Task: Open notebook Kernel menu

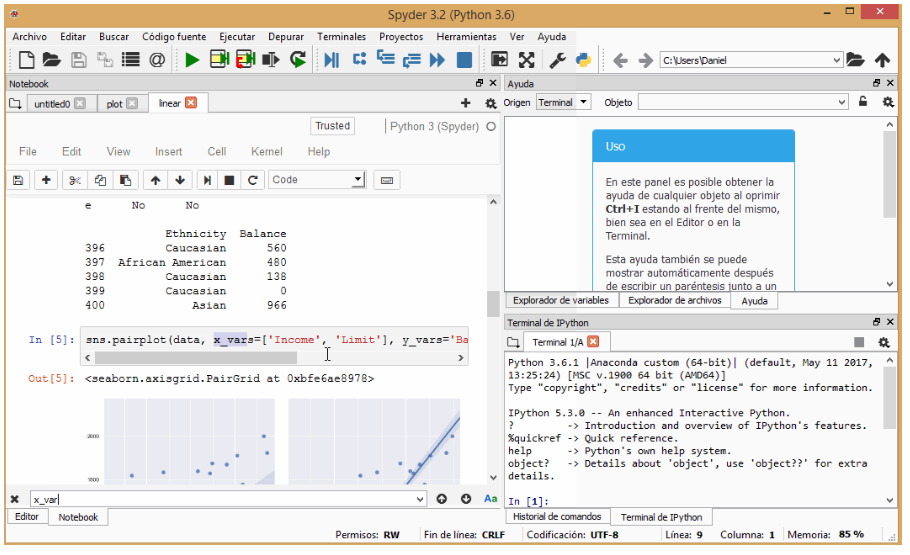Action: (x=266, y=152)
